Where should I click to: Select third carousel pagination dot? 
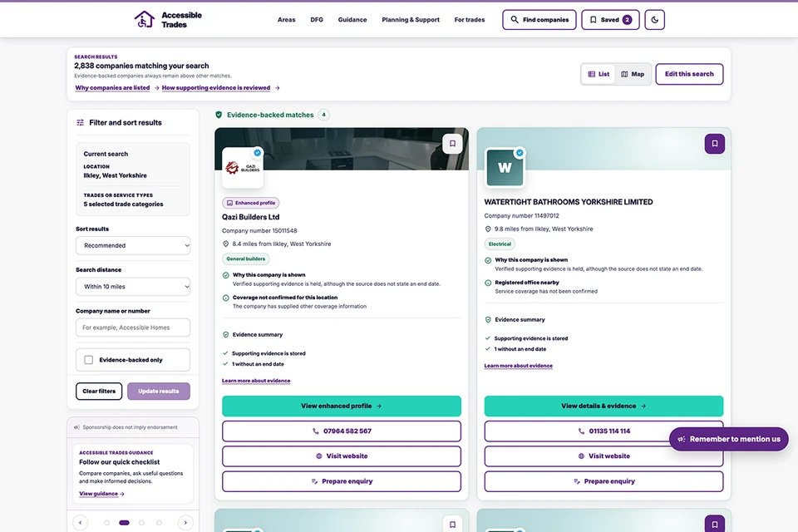[141, 522]
